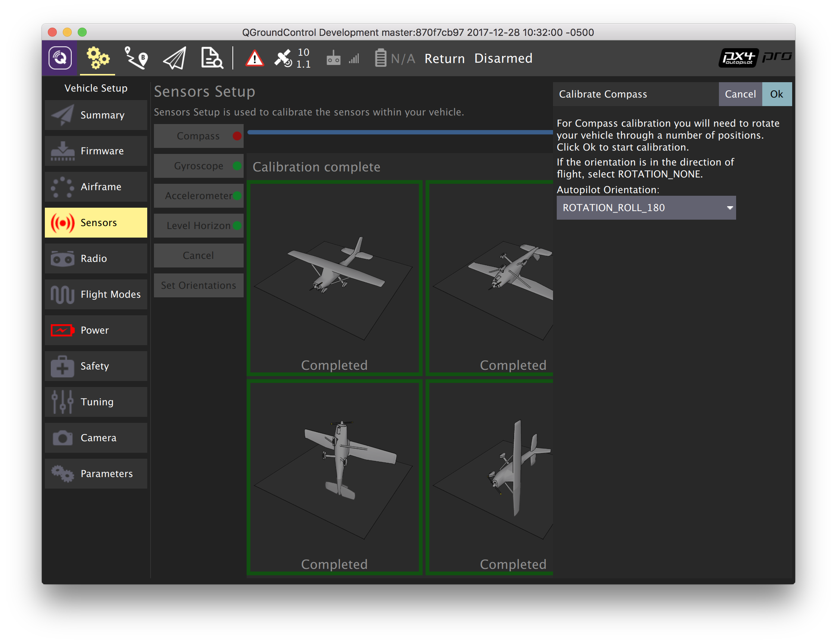Expand Autopilot Orientation ROTATION_ROLL_180 dropdown
This screenshot has width=837, height=644.
point(646,208)
